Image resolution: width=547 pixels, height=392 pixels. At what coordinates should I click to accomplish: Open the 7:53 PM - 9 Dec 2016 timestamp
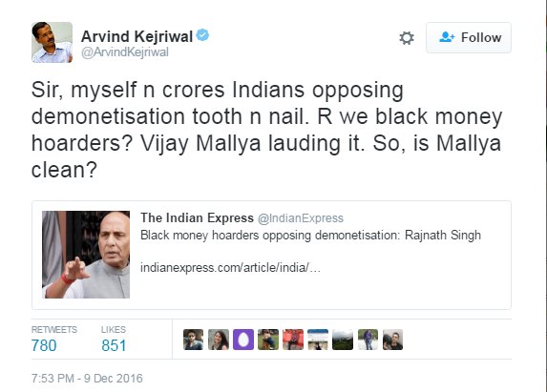click(87, 379)
